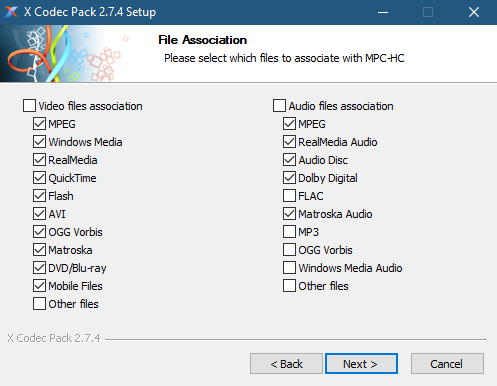
Task: Uncheck the RealMedia video checkbox
Action: (39, 160)
